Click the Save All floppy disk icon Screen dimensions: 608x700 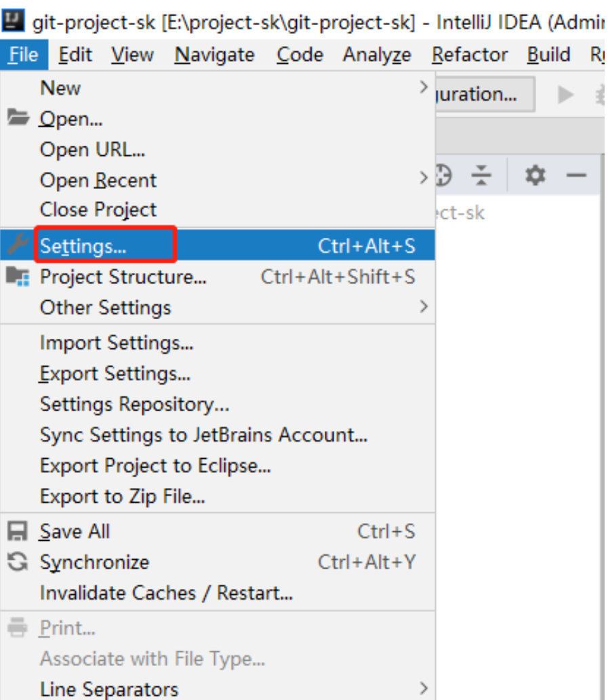pos(18,532)
